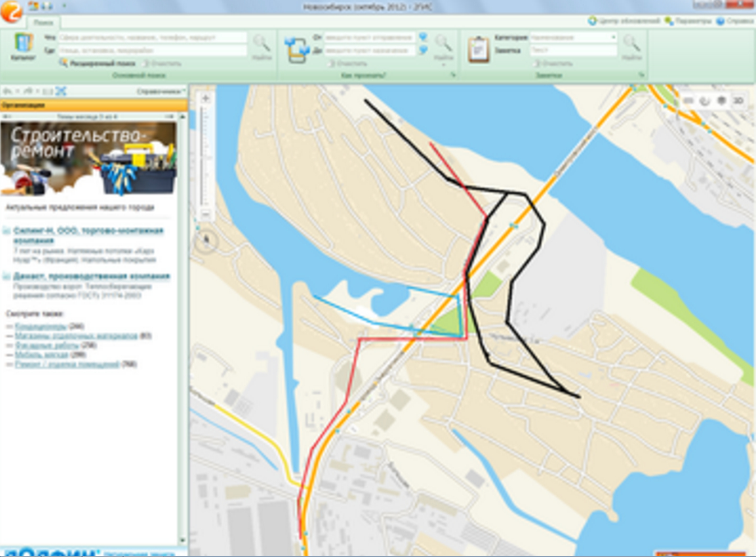
Task: Open Параметры settings menu
Action: (x=689, y=21)
